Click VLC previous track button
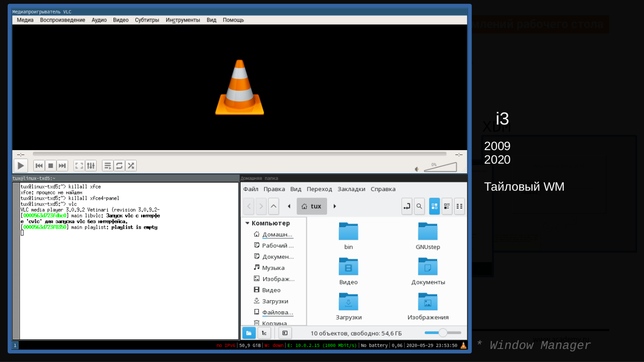Viewport: 644px width, 362px height. (x=39, y=166)
